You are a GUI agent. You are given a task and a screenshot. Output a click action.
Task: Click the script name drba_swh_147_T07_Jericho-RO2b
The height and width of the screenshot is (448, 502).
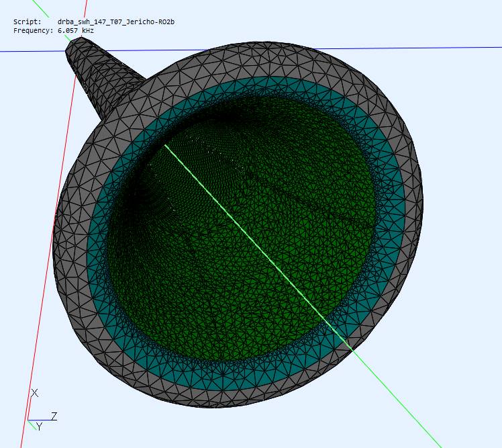point(116,21)
